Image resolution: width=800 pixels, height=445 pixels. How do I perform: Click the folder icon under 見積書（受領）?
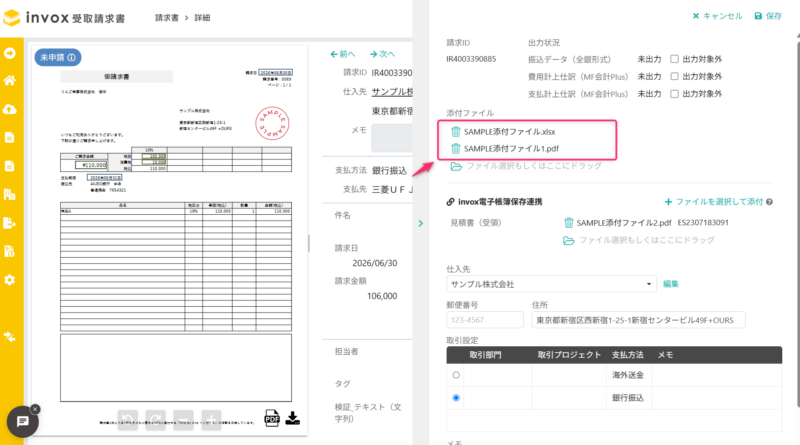[x=569, y=240]
